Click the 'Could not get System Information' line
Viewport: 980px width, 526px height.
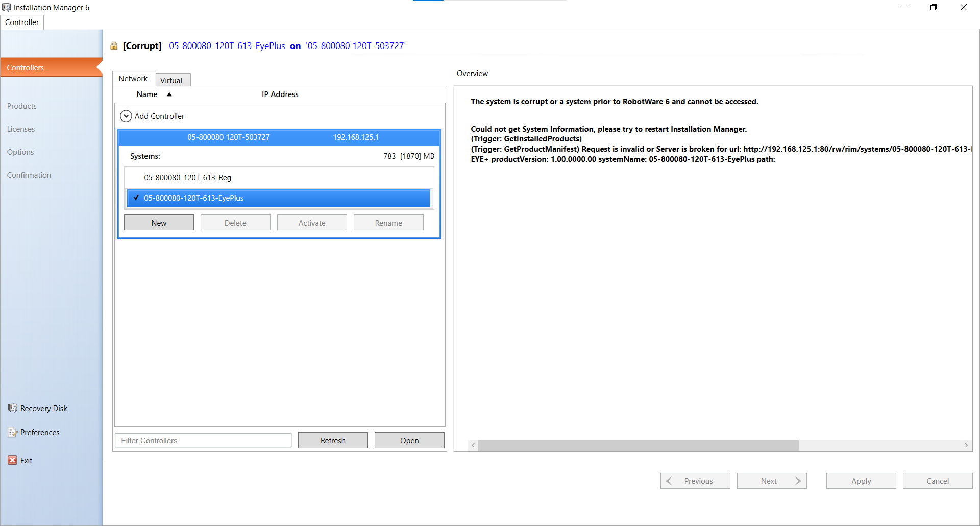click(609, 129)
